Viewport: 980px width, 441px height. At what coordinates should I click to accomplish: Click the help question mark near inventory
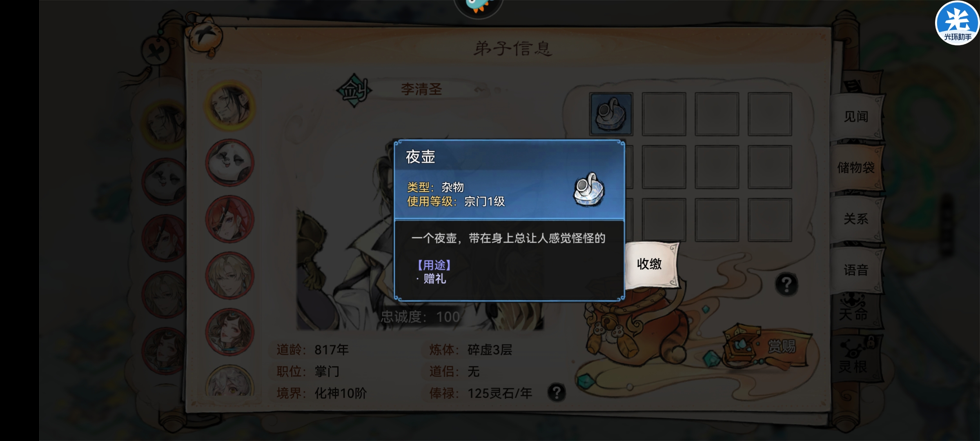click(x=786, y=284)
